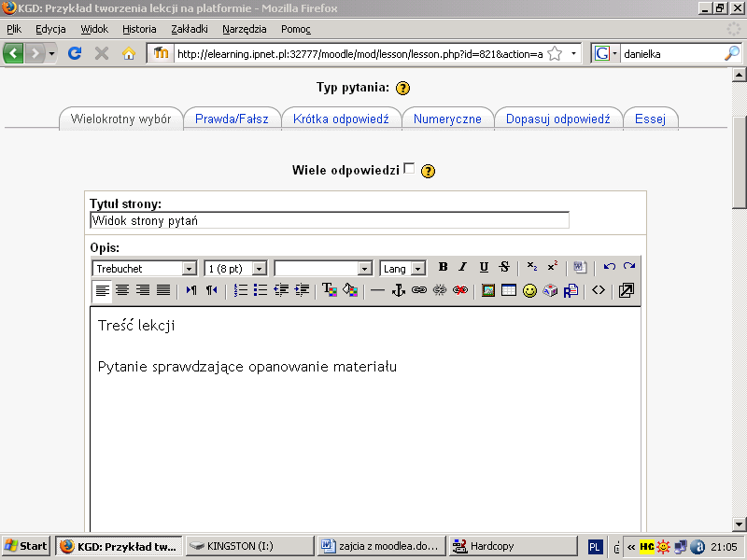Create an anchor in the editor
This screenshot has height=560, width=747.
(399, 290)
